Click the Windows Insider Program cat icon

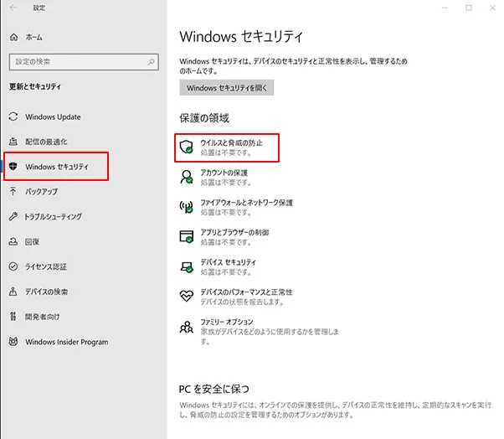(13, 342)
